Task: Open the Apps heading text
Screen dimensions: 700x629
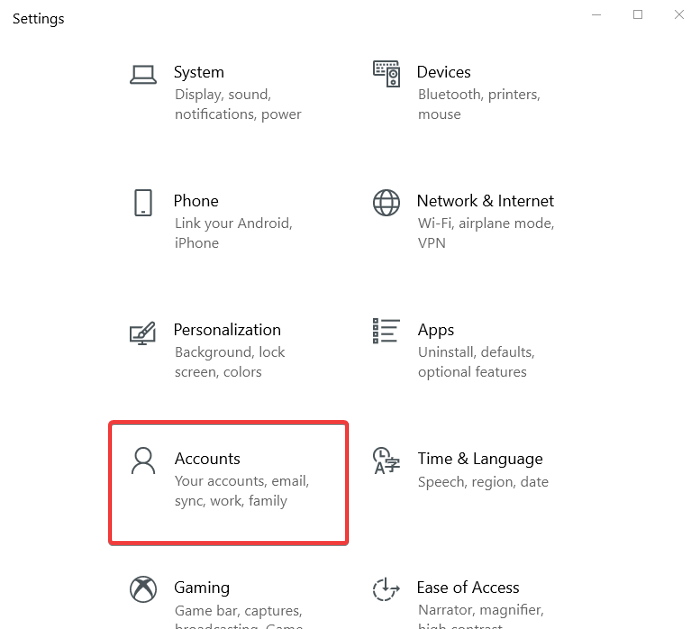Action: [x=436, y=330]
